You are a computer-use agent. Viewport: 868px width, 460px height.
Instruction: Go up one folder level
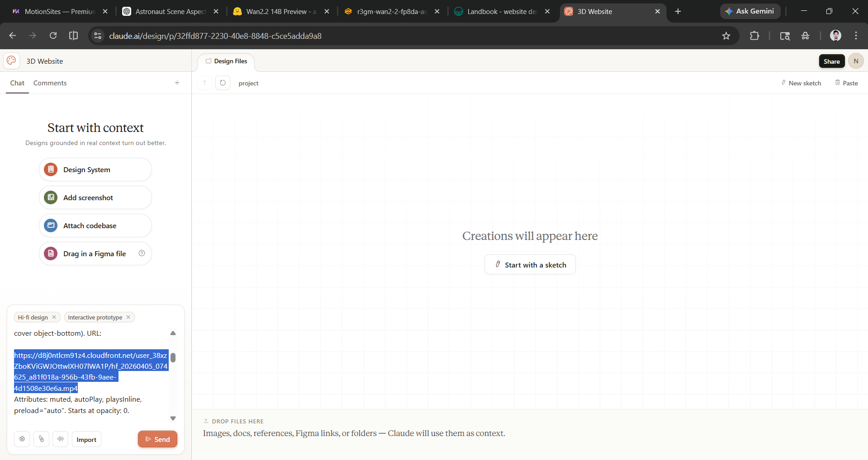[205, 83]
